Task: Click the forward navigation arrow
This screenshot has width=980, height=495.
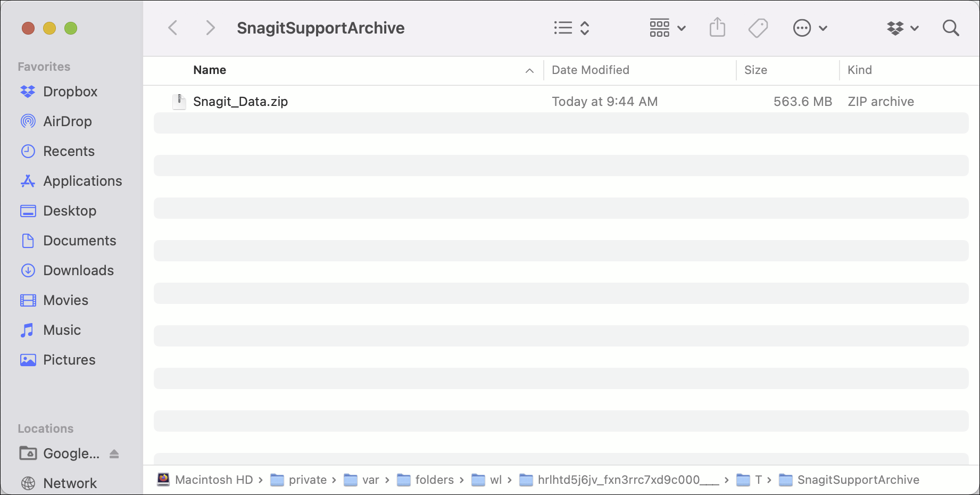Action: point(210,28)
